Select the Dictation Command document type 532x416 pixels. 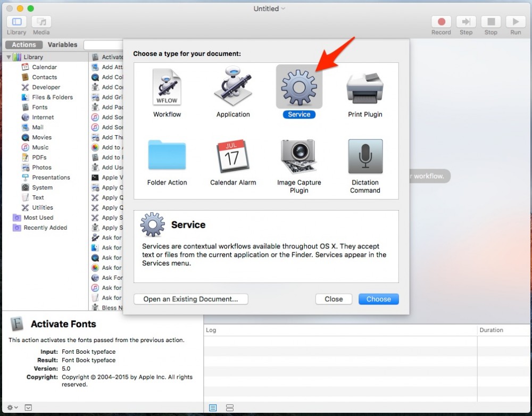pyautogui.click(x=364, y=155)
